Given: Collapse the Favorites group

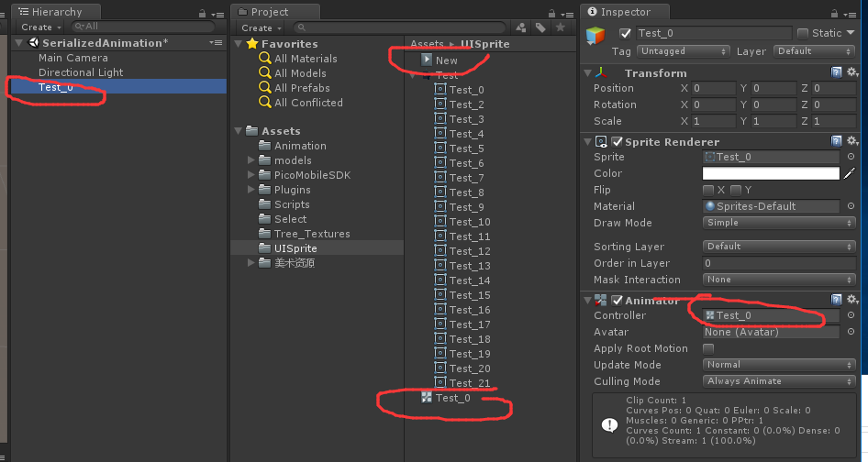Looking at the screenshot, I should (238, 44).
